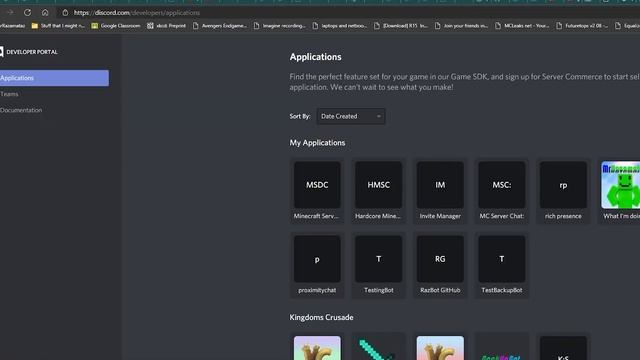
Task: Open HMSC Hardcore Mine... application
Action: [x=378, y=191]
